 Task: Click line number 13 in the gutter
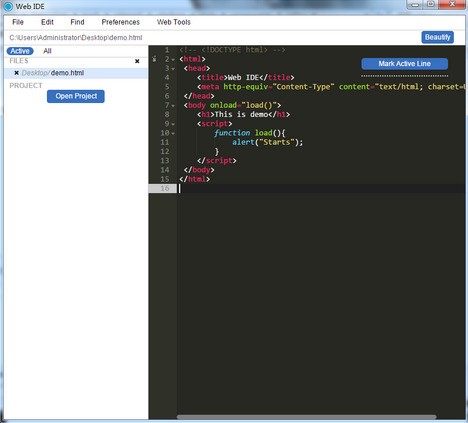(x=165, y=161)
